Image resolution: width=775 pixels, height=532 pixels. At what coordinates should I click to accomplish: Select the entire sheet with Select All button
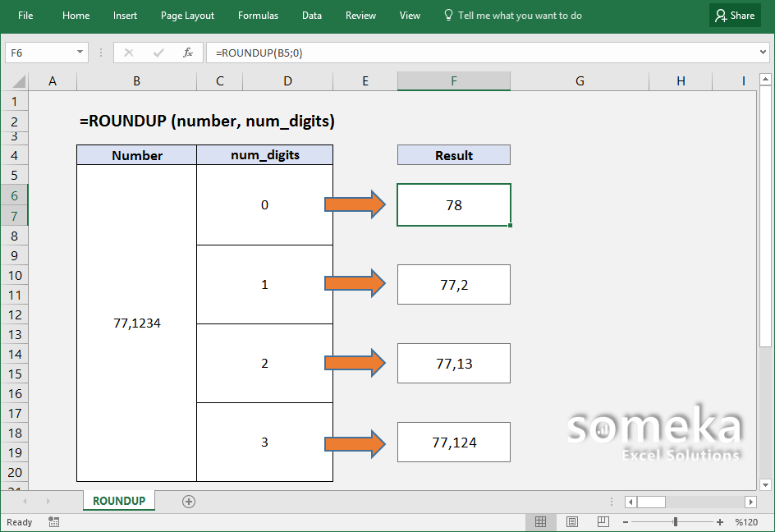click(18, 80)
